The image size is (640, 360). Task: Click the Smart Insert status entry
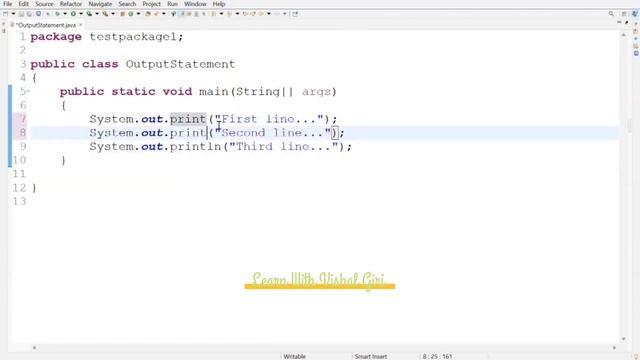coord(371,356)
